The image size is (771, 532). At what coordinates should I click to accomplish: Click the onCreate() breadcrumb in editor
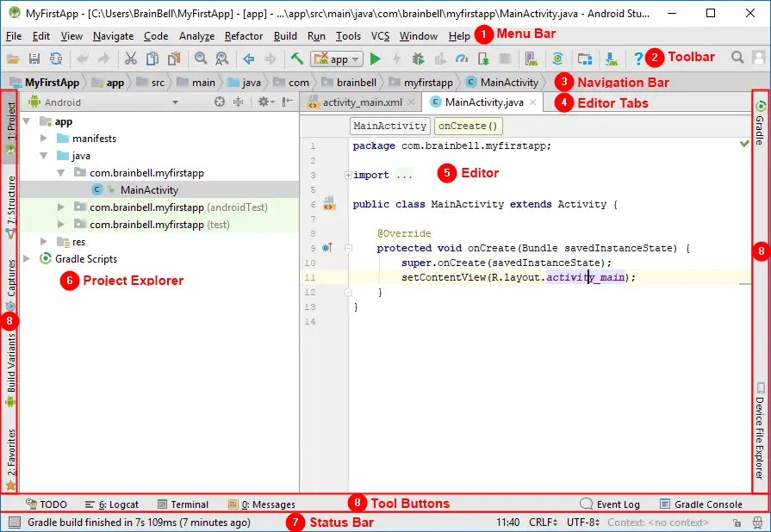click(468, 127)
